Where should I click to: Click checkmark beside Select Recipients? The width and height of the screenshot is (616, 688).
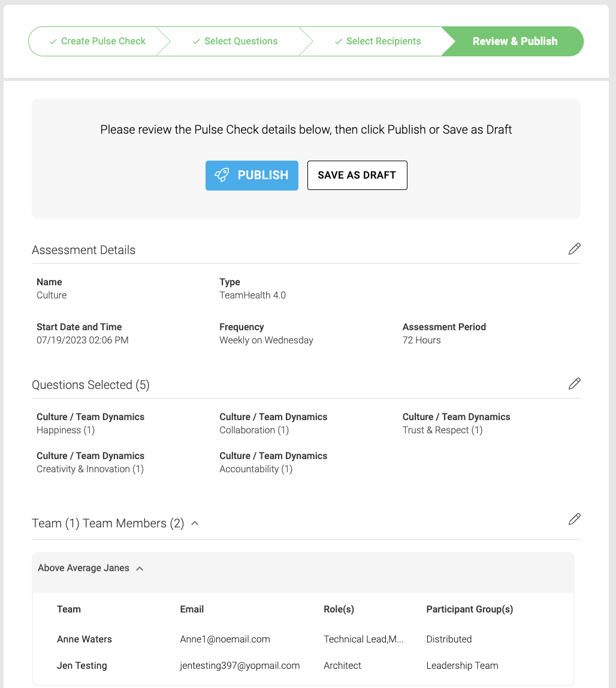click(x=339, y=41)
